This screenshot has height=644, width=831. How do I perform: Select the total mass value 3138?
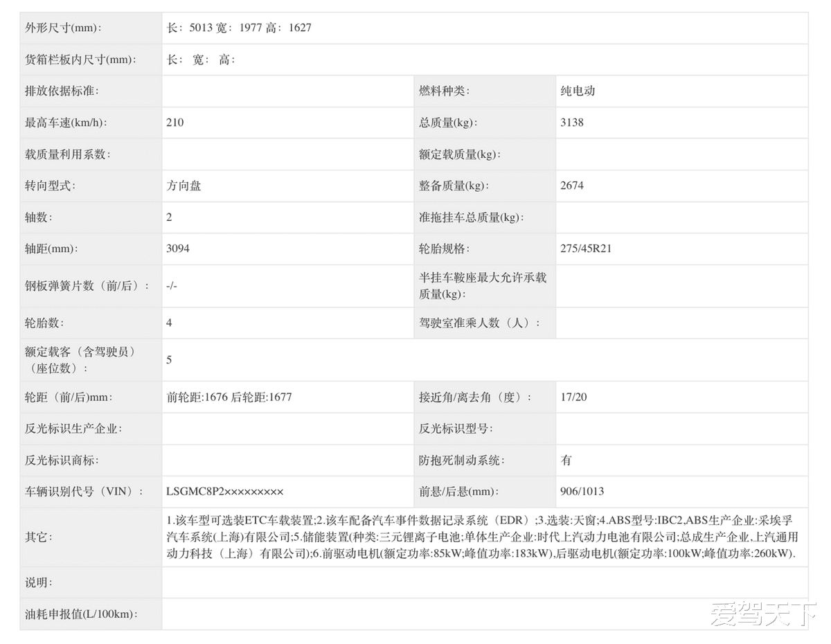[572, 123]
